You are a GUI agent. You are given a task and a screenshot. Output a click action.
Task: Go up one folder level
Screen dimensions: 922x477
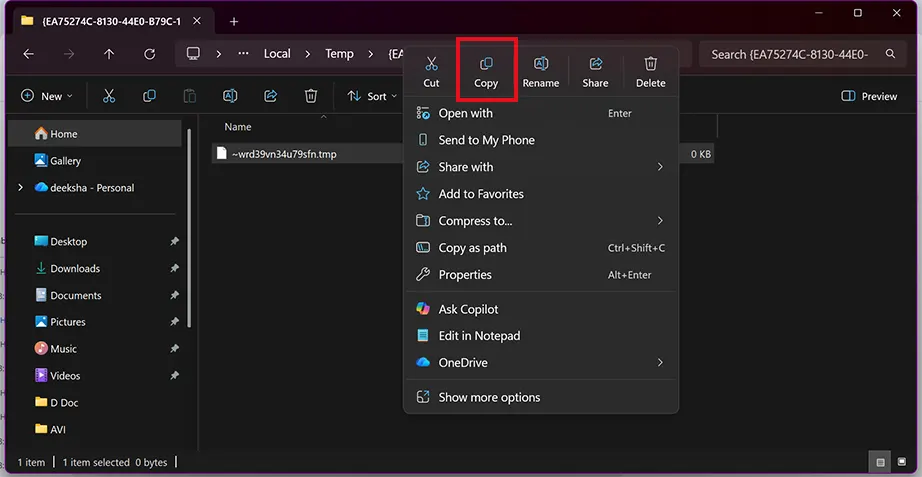[109, 54]
